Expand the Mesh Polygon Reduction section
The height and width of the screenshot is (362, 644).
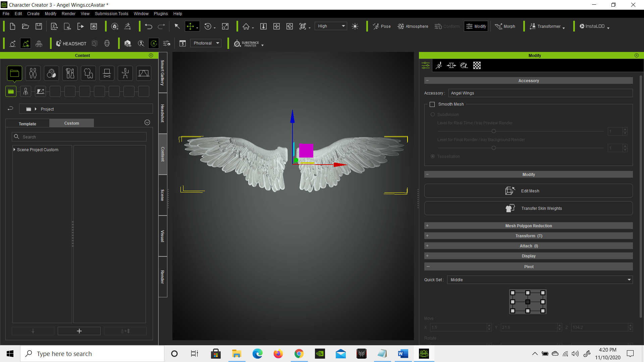tap(528, 226)
